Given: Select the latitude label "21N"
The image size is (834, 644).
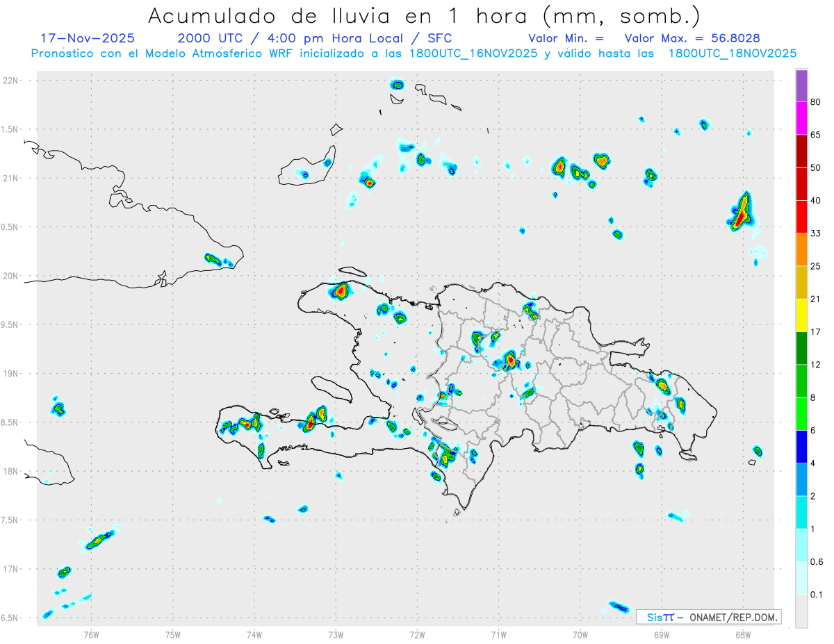Looking at the screenshot, I should (12, 179).
